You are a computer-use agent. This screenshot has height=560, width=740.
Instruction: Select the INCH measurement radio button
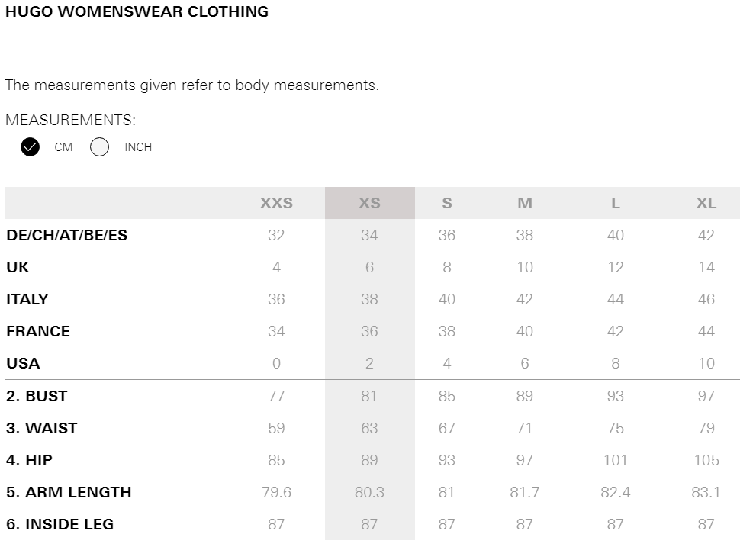(100, 146)
